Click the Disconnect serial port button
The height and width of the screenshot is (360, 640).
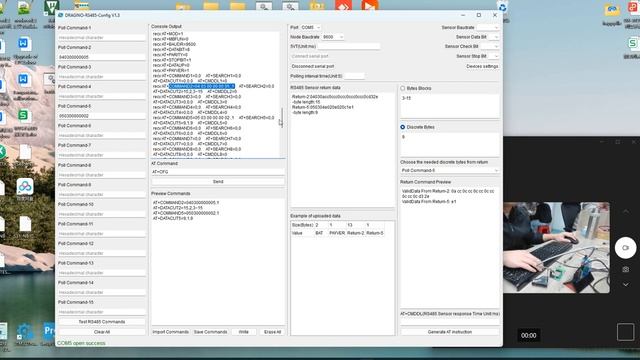(x=313, y=66)
